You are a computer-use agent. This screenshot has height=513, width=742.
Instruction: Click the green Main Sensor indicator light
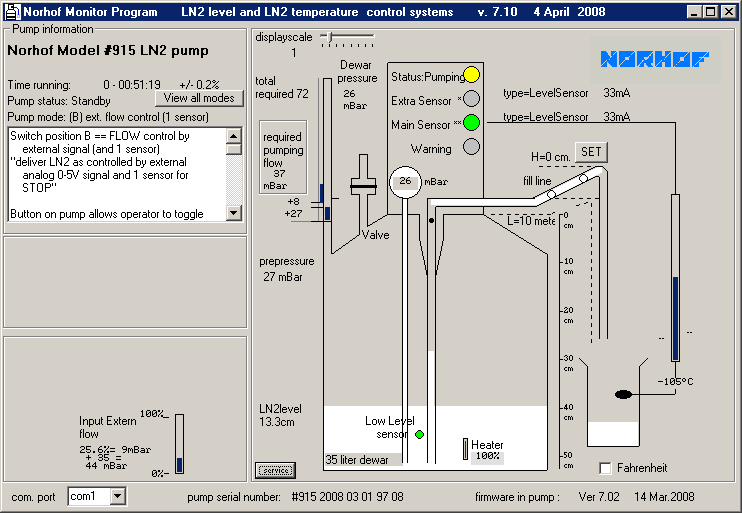[471, 123]
